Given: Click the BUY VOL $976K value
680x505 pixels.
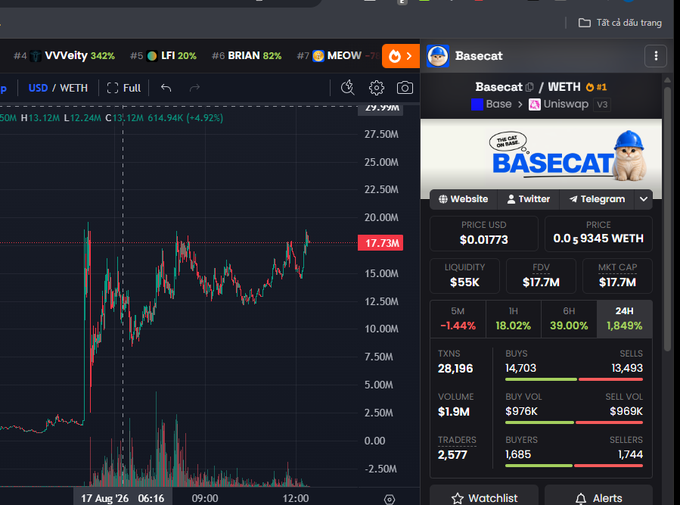Looking at the screenshot, I should coord(521,411).
